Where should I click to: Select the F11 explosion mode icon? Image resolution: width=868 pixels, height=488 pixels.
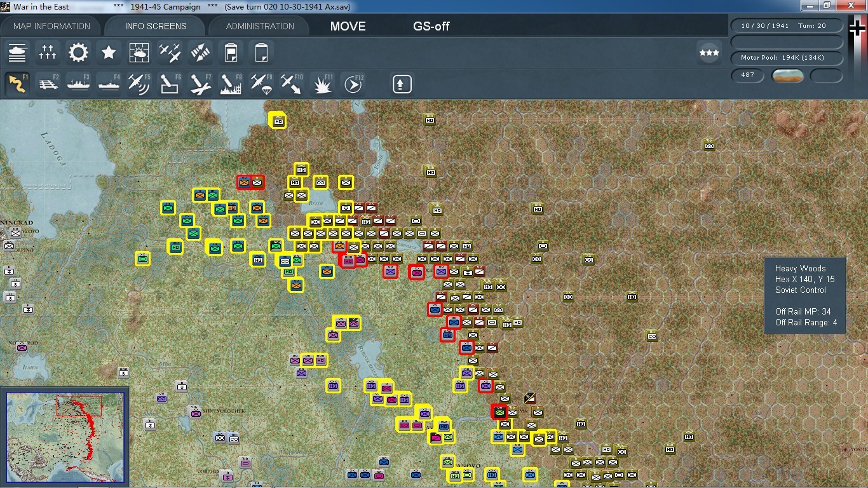323,84
